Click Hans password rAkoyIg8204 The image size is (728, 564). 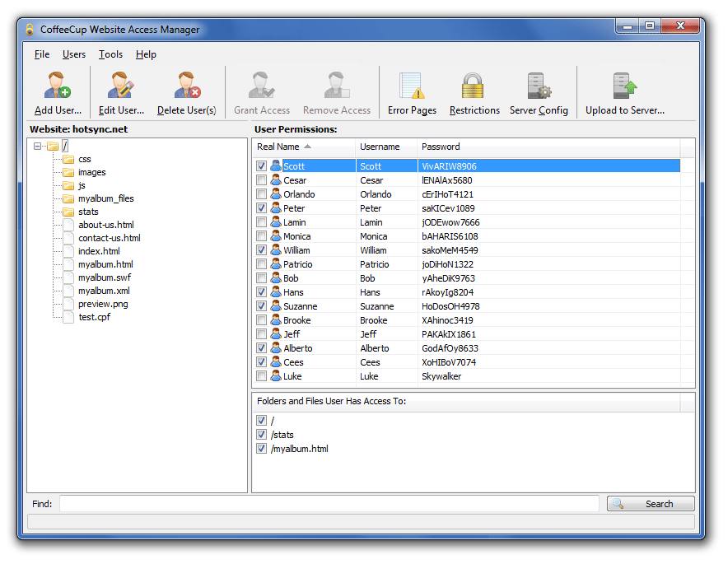click(x=447, y=292)
